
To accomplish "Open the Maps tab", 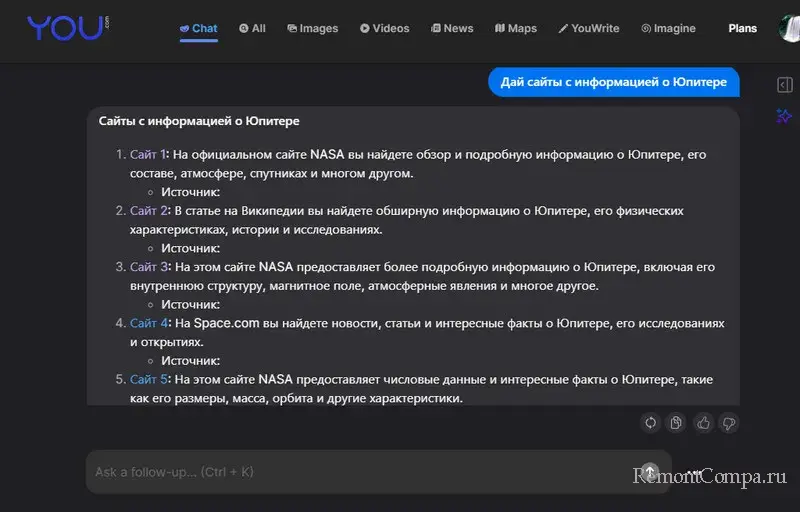I will [516, 28].
